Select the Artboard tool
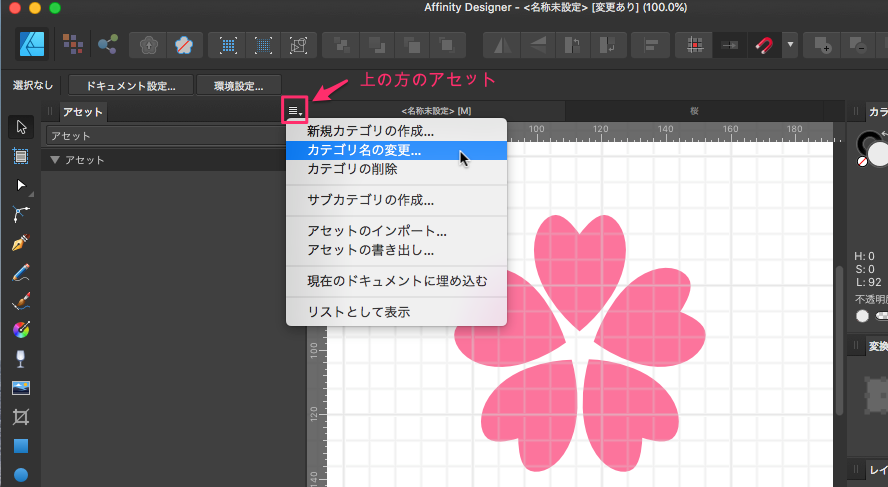The width and height of the screenshot is (888, 487). [x=21, y=155]
